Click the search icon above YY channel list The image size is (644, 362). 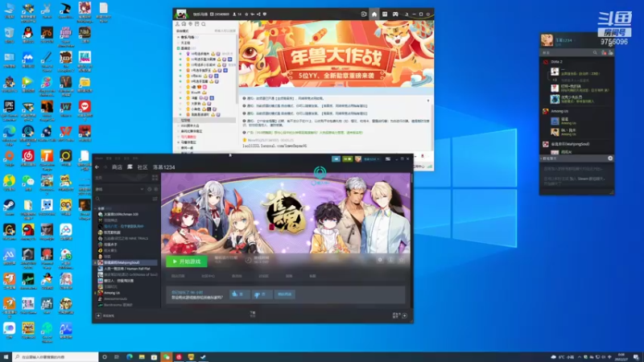[204, 24]
